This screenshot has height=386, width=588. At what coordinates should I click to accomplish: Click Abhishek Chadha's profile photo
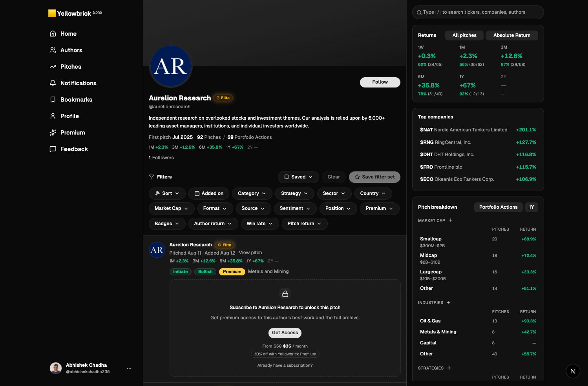56,368
